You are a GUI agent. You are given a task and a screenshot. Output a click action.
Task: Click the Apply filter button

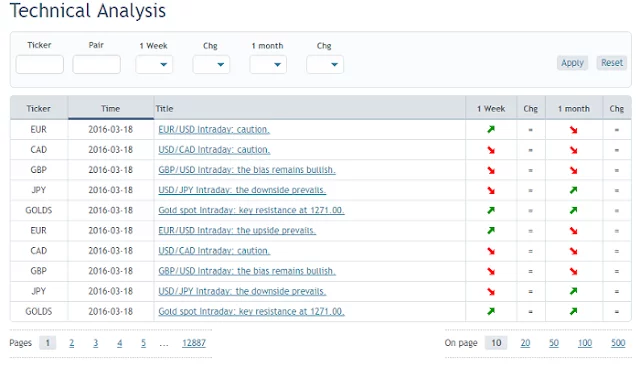point(572,63)
